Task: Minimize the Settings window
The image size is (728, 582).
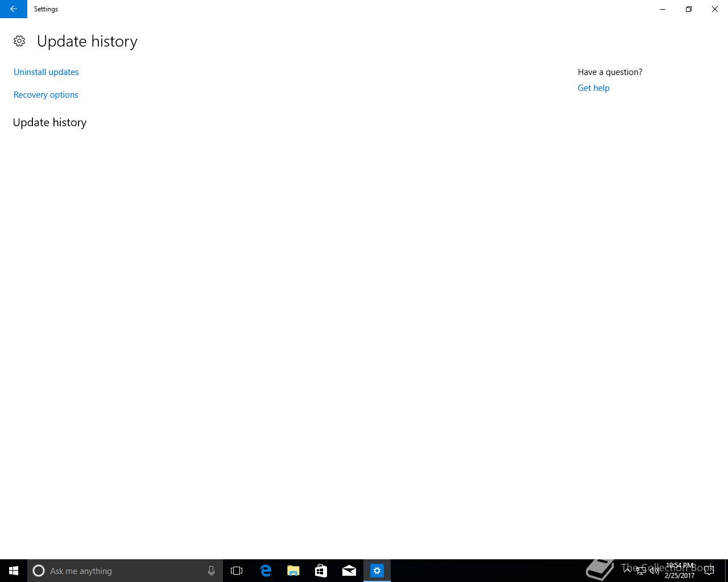Action: (663, 9)
